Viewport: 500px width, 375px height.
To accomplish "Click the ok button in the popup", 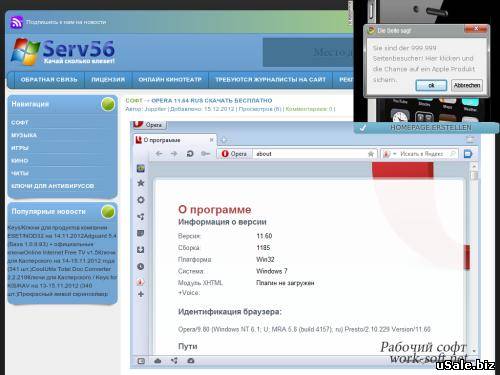I will 431,85.
